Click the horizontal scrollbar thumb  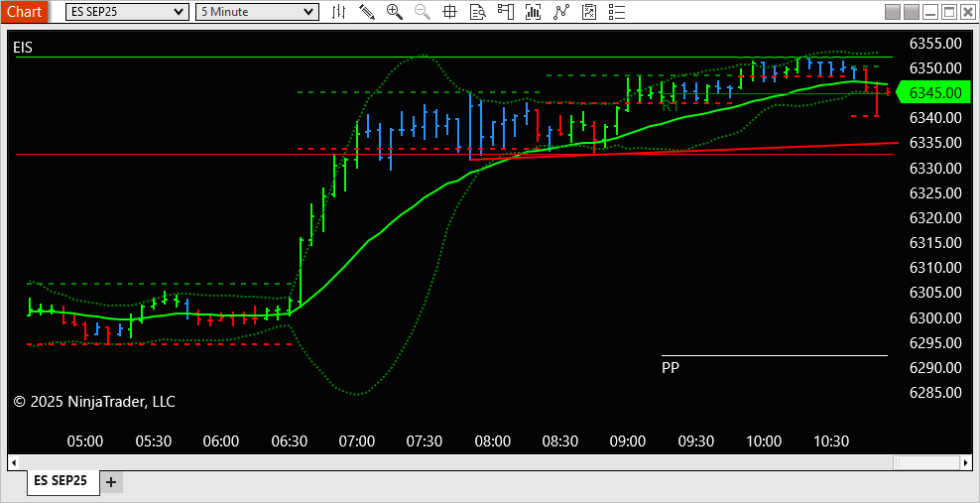pyautogui.click(x=928, y=463)
